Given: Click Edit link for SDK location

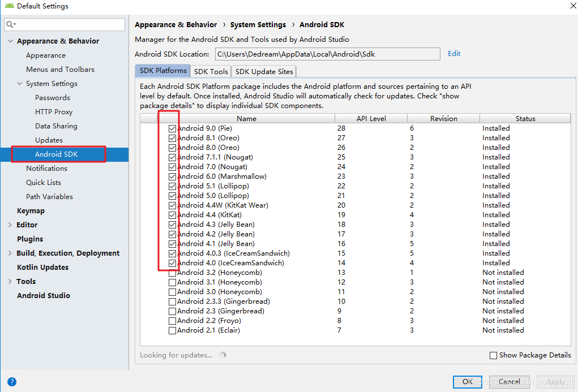Looking at the screenshot, I should (x=454, y=53).
